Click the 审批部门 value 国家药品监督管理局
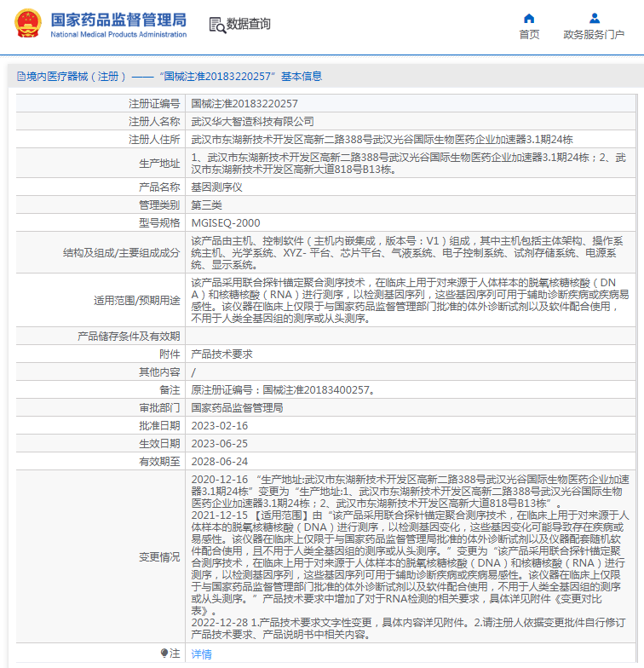644x668 pixels. click(x=237, y=407)
